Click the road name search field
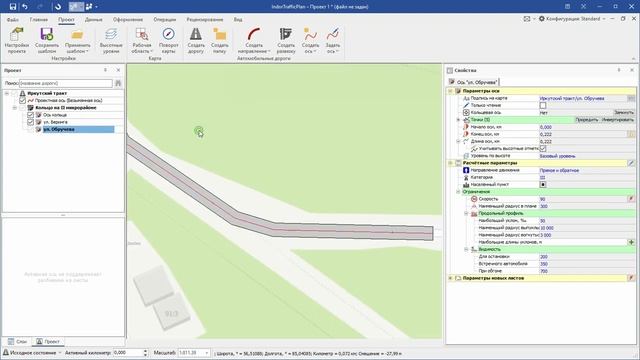 [66, 83]
